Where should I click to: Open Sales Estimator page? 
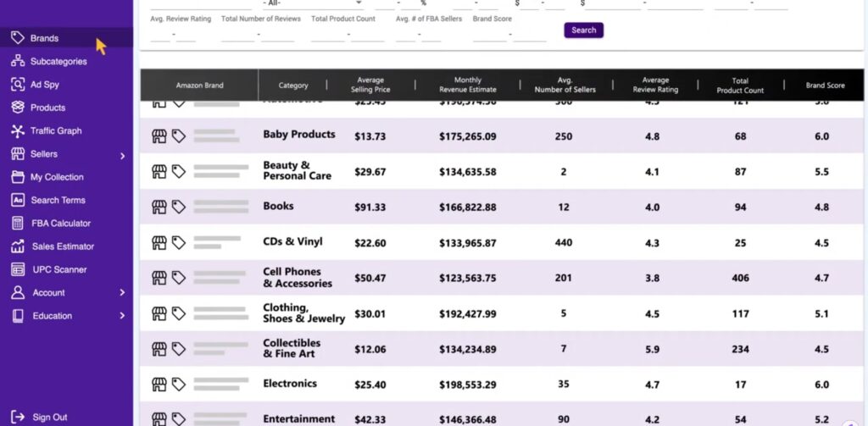pos(63,246)
